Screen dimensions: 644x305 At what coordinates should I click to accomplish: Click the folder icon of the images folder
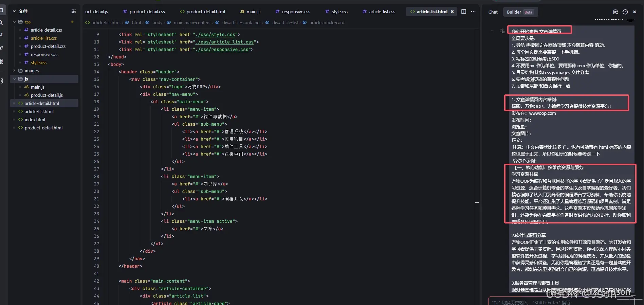click(20, 71)
